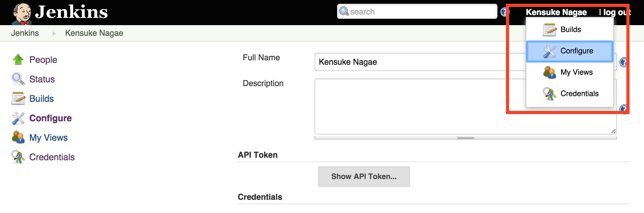The width and height of the screenshot is (644, 213).
Task: Click Builds notepad icon in sidebar
Action: [x=18, y=98]
